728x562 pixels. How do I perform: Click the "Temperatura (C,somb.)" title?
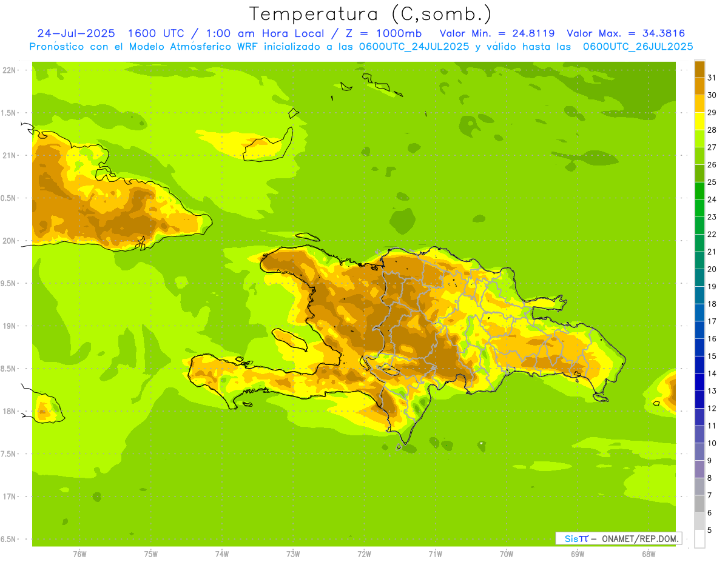pyautogui.click(x=371, y=15)
